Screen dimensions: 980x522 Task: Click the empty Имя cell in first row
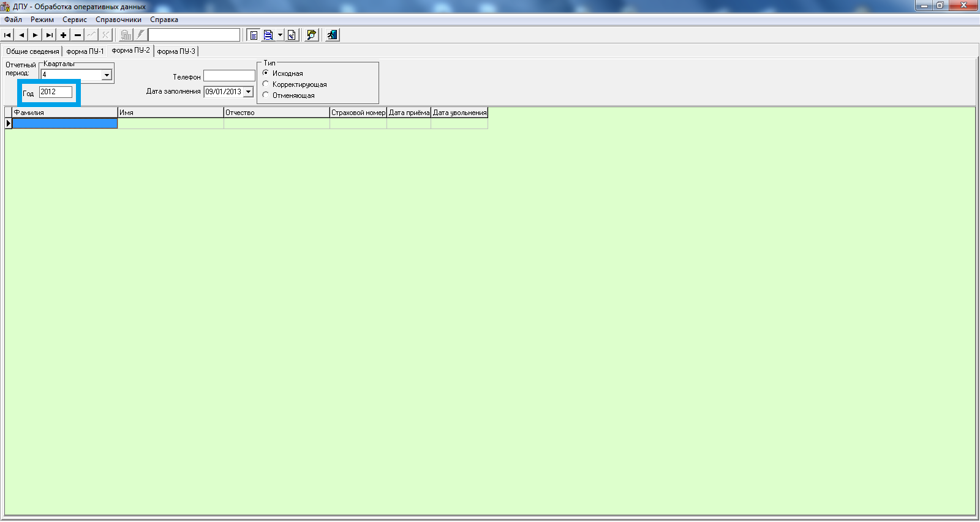(171, 123)
